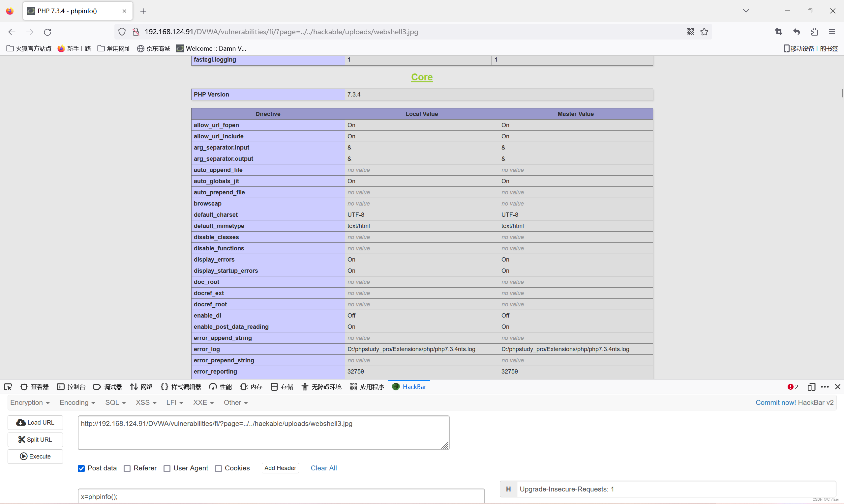
Task: Click the Commit now! link
Action: click(x=776, y=403)
